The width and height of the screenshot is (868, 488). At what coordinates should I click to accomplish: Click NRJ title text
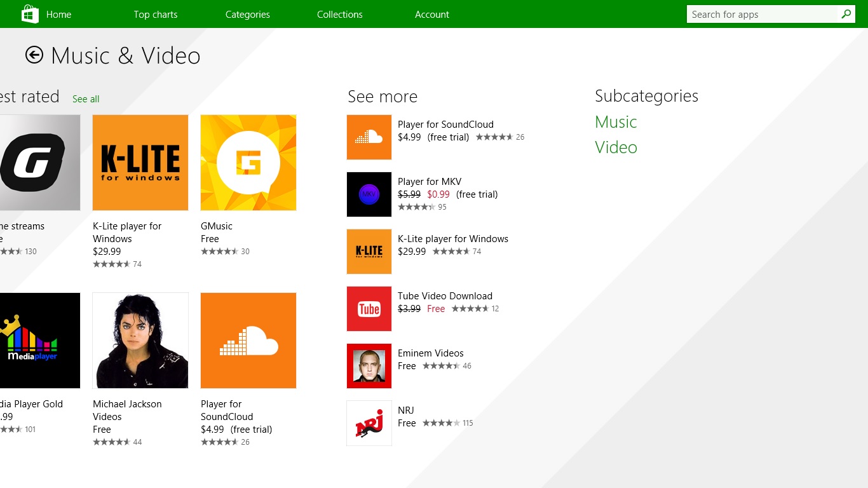click(x=406, y=410)
